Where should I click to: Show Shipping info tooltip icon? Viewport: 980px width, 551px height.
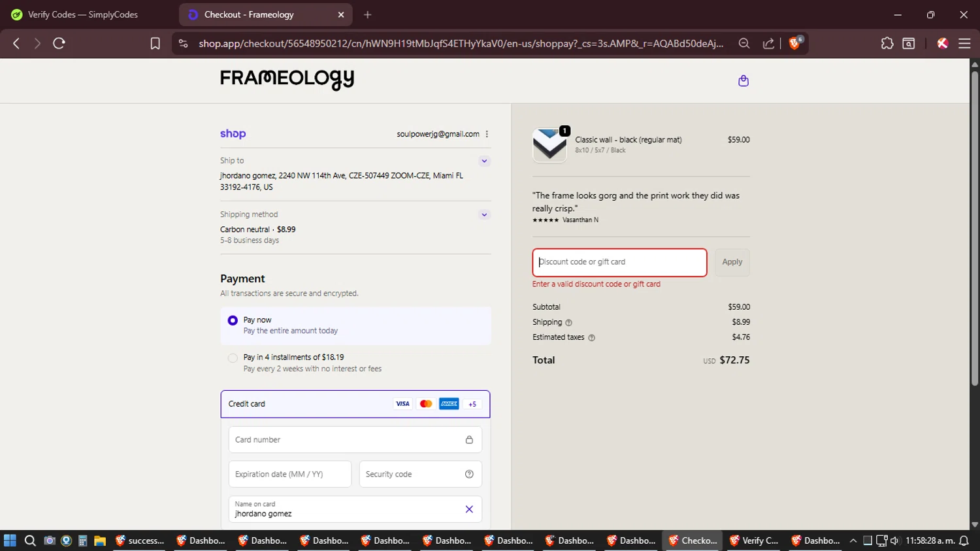(568, 323)
